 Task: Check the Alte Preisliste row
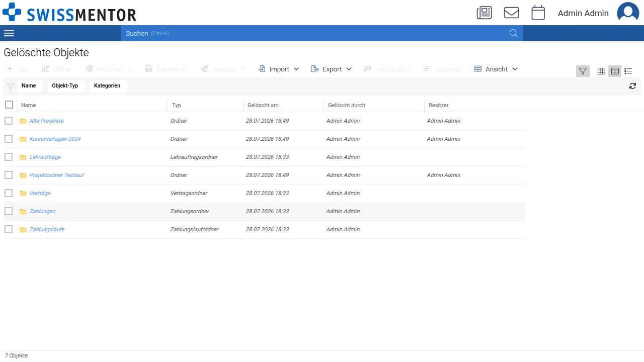[x=9, y=121]
